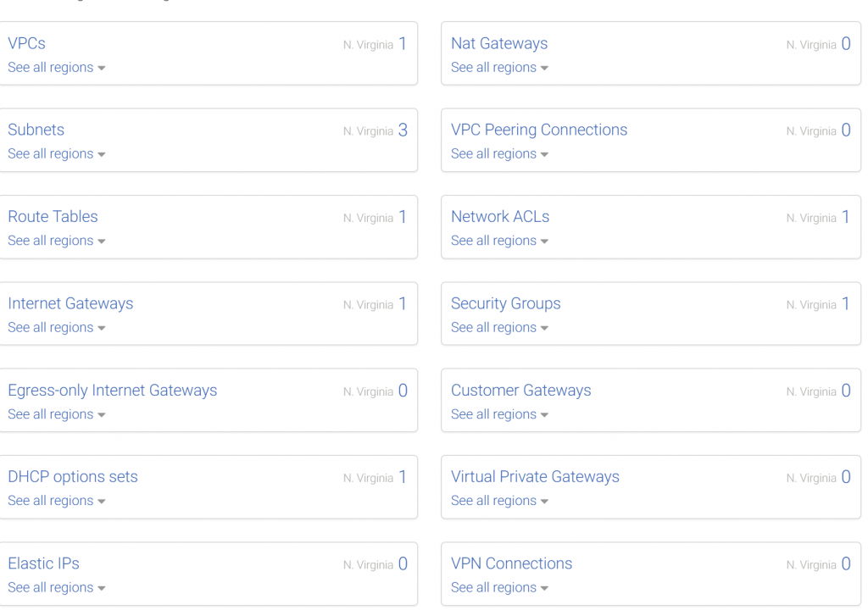Open the Elastic IPs link
Image resolution: width=868 pixels, height=616 pixels.
(x=44, y=563)
